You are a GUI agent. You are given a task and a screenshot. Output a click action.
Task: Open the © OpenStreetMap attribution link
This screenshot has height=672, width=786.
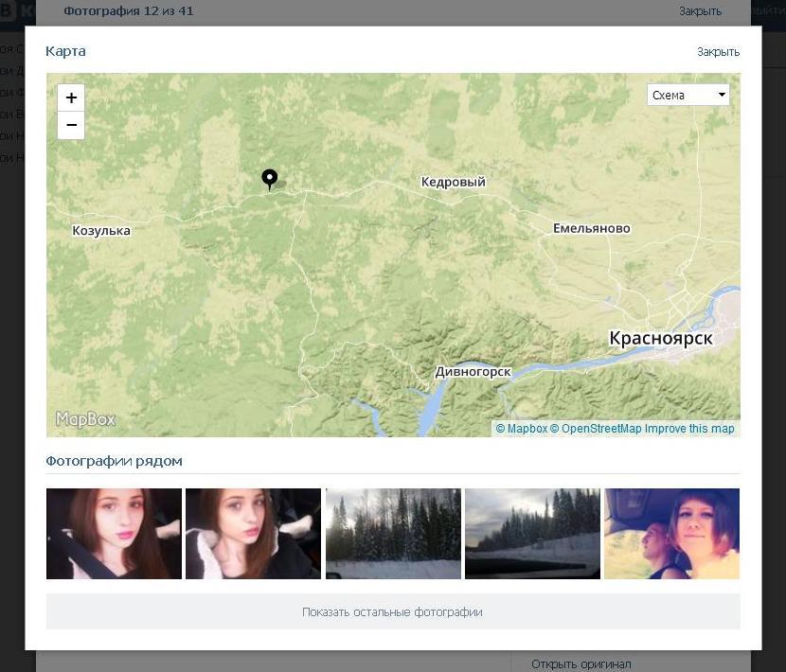coord(596,429)
